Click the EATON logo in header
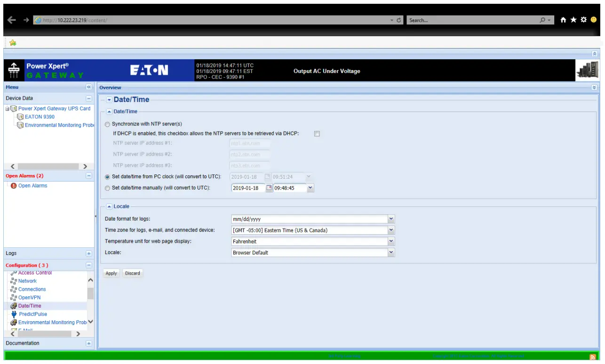 pyautogui.click(x=149, y=71)
